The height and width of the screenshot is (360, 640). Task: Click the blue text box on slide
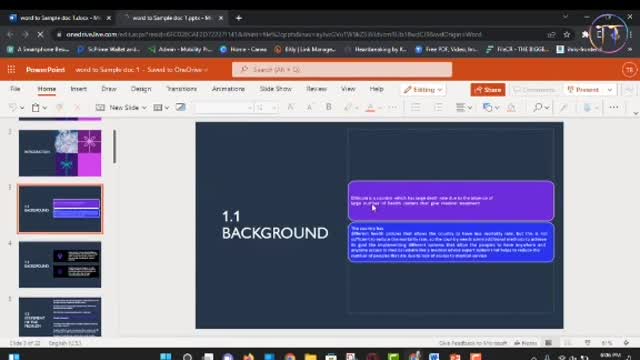coord(451,242)
